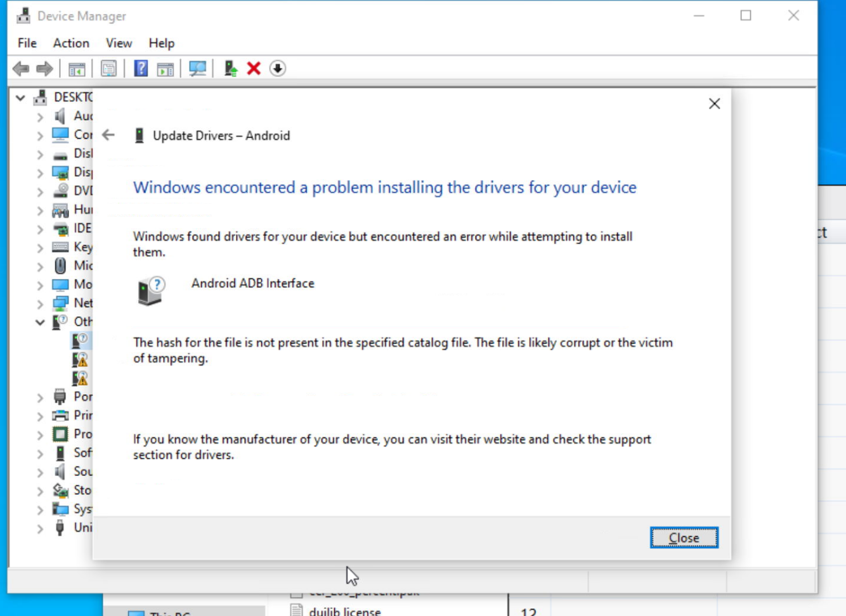
Task: Select the Audio speaker category icon
Action: [x=60, y=116]
